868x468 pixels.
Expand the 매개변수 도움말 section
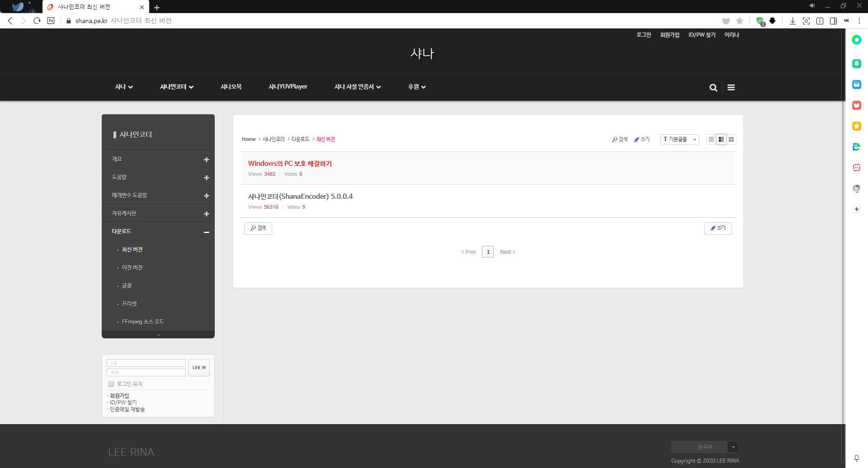tap(207, 196)
